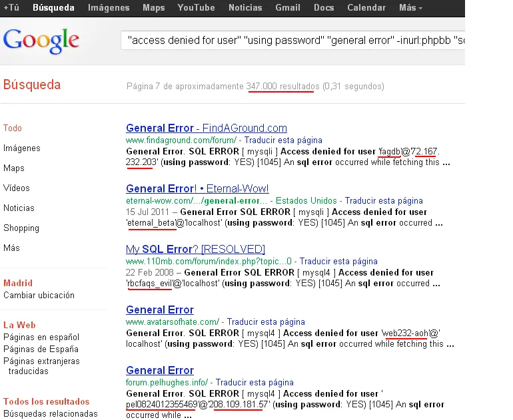Filter results by Imágenes in sidebar
This screenshot has width=513, height=420.
click(22, 148)
